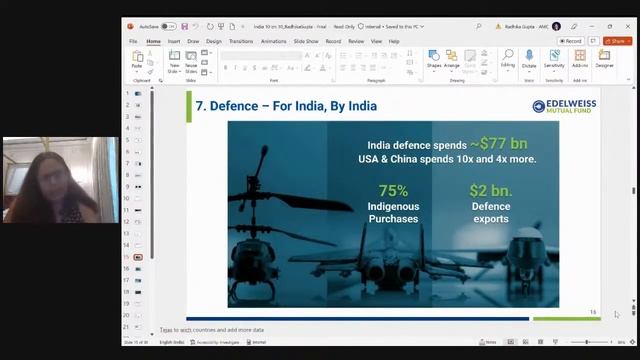The width and height of the screenshot is (640, 360).
Task: Switch to the Transitions ribbon tab
Action: pyautogui.click(x=241, y=41)
